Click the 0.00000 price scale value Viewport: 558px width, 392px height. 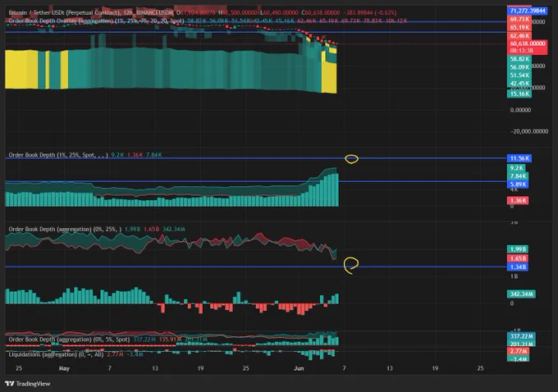(x=520, y=110)
